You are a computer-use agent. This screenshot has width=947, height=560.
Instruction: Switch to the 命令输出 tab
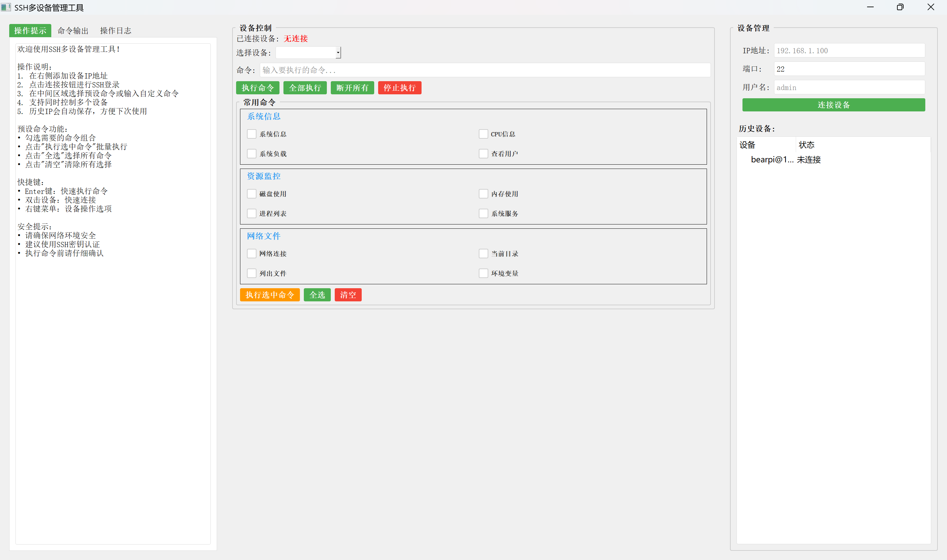(73, 31)
